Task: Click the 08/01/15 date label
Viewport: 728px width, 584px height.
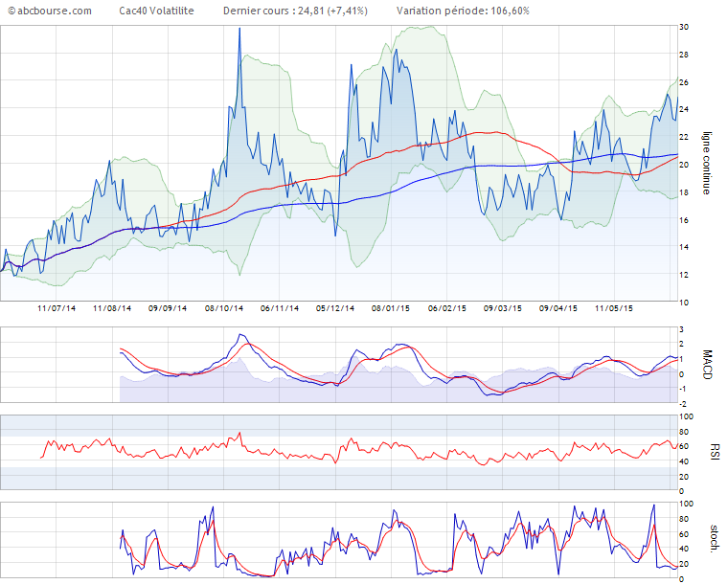Action: [391, 308]
